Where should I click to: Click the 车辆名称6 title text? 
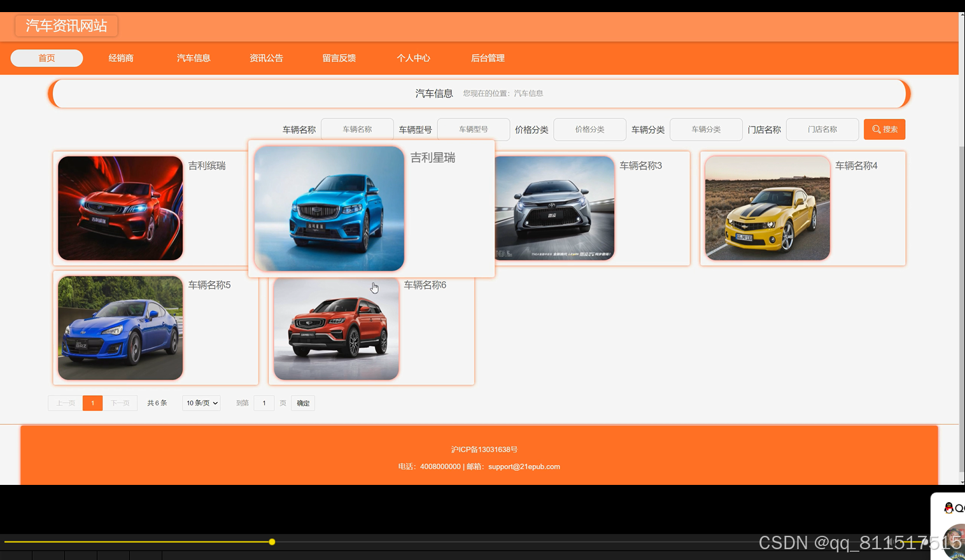tap(425, 285)
